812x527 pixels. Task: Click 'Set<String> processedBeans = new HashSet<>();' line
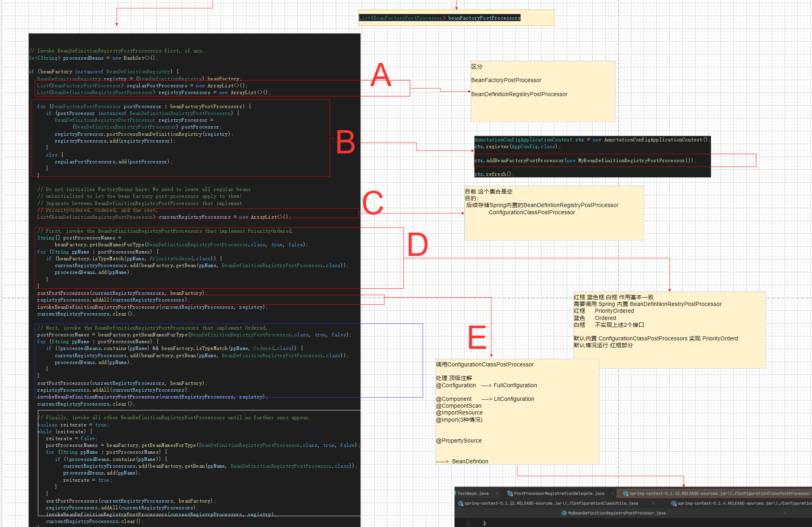point(94,58)
